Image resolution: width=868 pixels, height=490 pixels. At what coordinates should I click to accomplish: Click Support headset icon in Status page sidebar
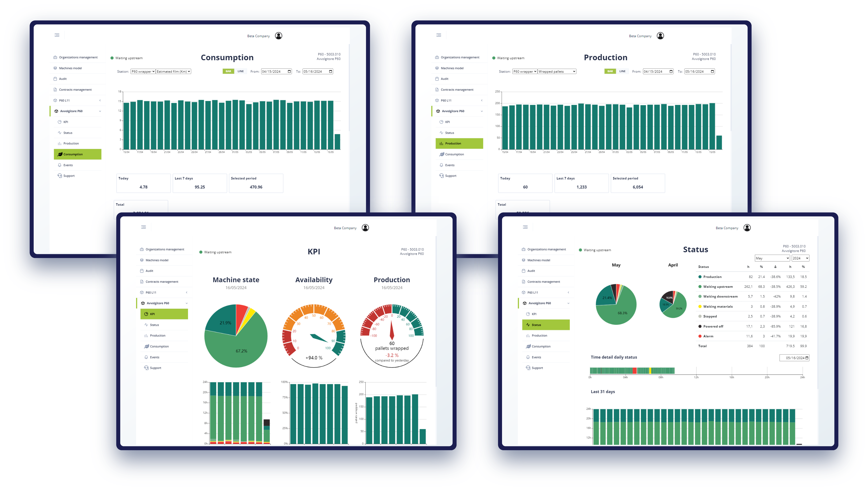[528, 368]
